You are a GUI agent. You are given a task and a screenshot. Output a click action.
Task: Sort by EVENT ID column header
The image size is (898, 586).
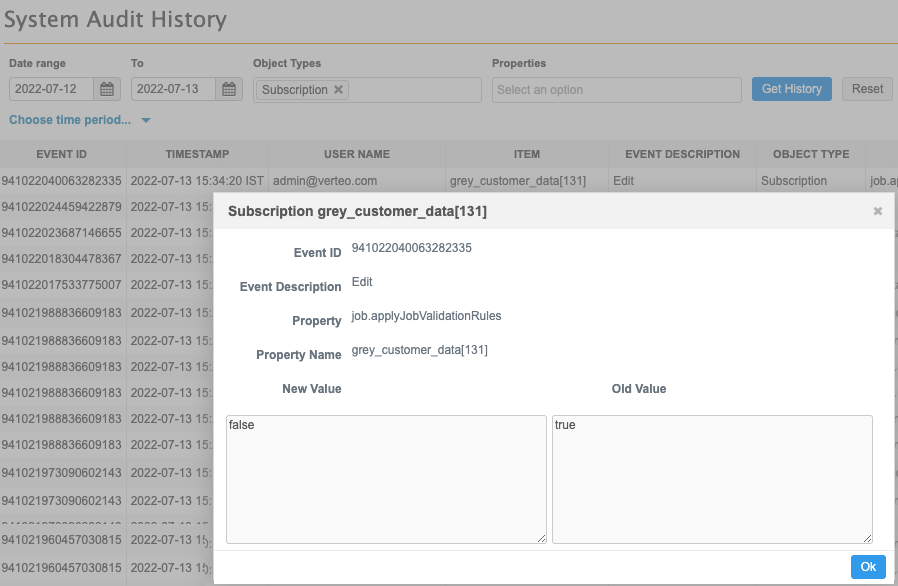point(62,155)
